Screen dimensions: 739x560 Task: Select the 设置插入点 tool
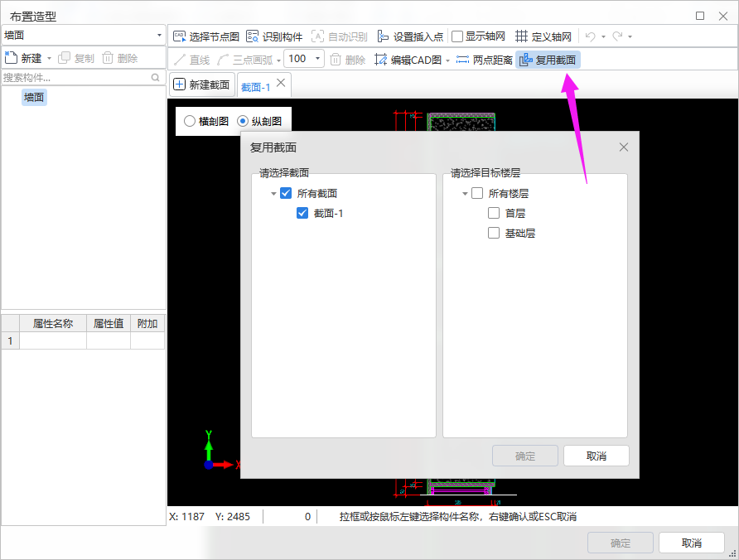click(x=383, y=36)
